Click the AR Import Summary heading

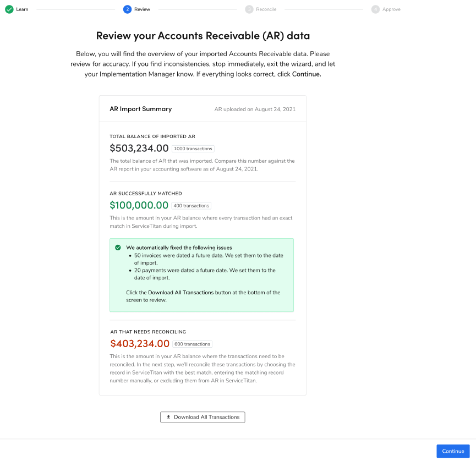pyautogui.click(x=140, y=109)
